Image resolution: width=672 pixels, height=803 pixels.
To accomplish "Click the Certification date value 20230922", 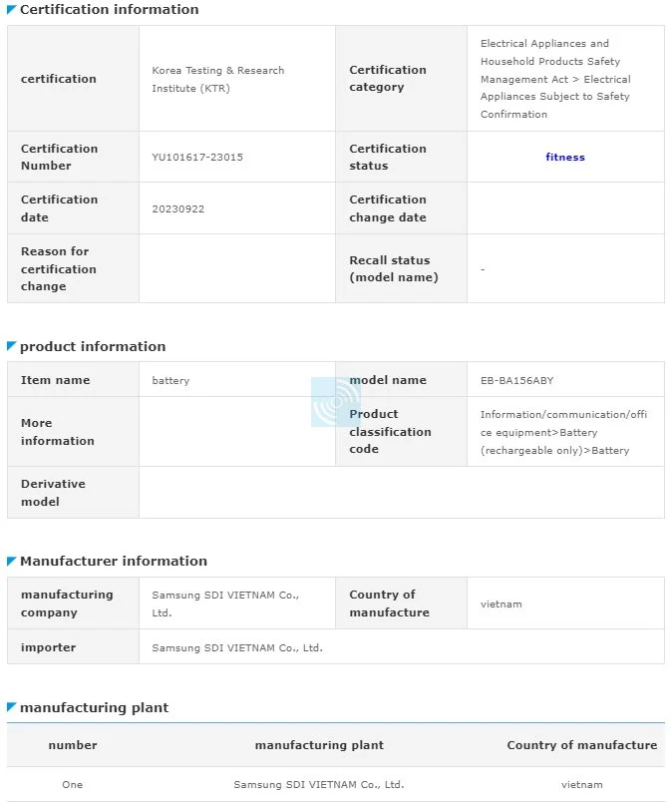I will point(178,208).
